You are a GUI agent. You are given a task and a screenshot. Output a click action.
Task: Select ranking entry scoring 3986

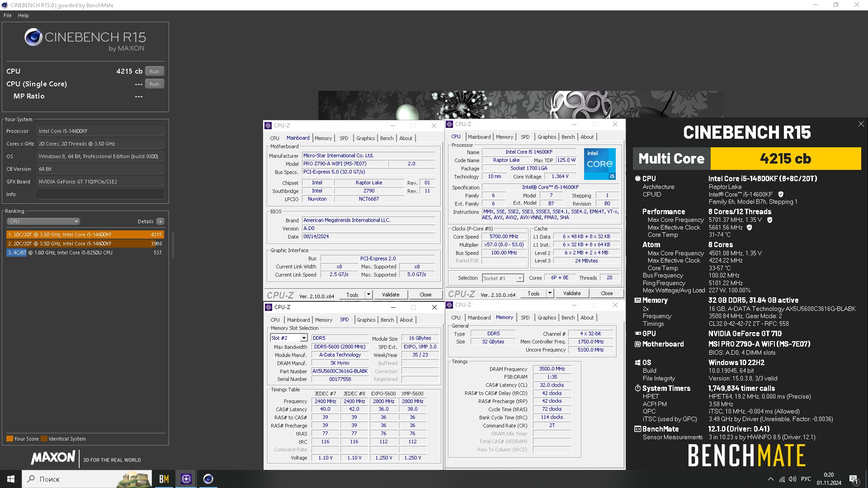pyautogui.click(x=85, y=244)
